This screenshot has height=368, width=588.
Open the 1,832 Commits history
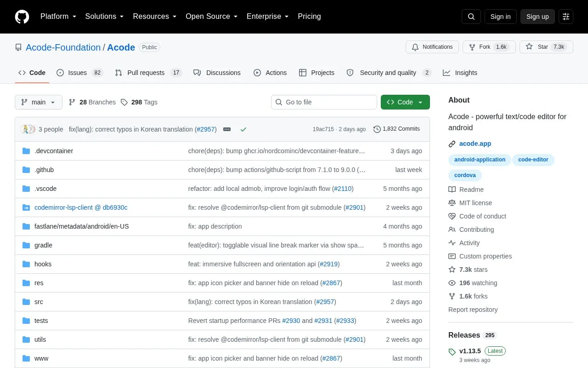coord(397,129)
